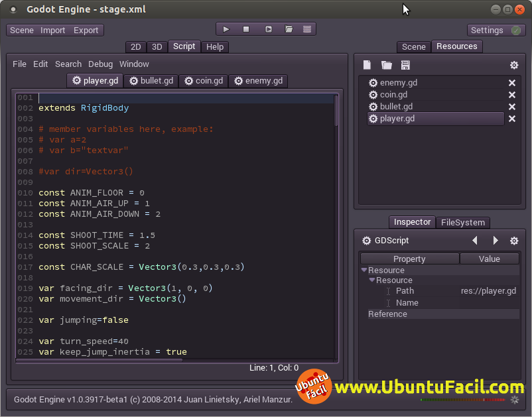532x417 pixels.
Task: Play the edited scene icon
Action: 269,29
